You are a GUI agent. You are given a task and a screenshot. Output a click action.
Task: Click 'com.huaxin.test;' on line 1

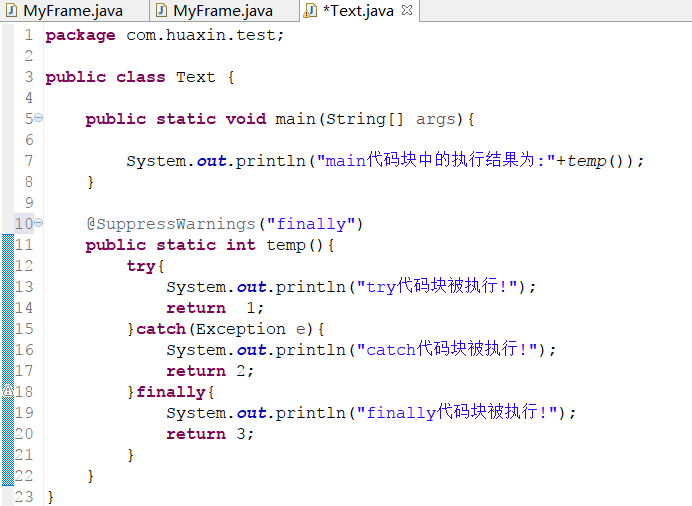pyautogui.click(x=205, y=35)
